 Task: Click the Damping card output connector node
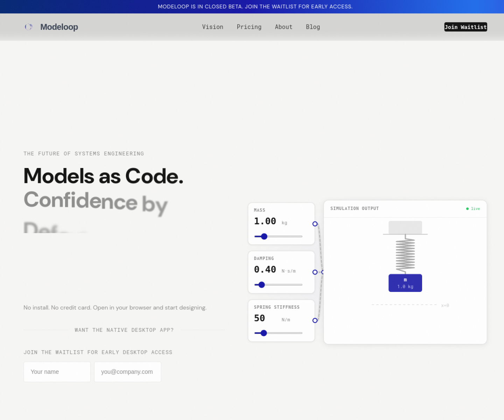click(x=315, y=272)
